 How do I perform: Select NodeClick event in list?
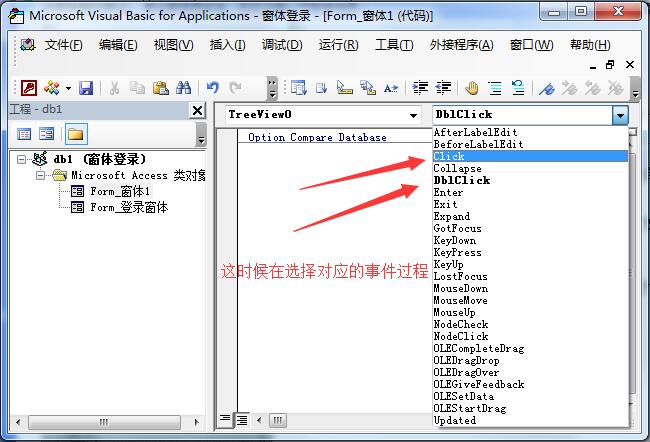pos(530,336)
